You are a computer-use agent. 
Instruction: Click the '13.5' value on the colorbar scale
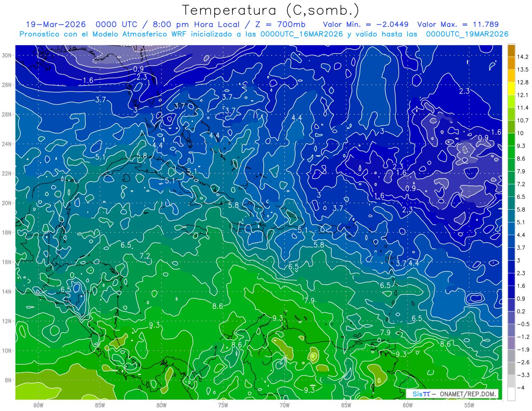tap(523, 70)
